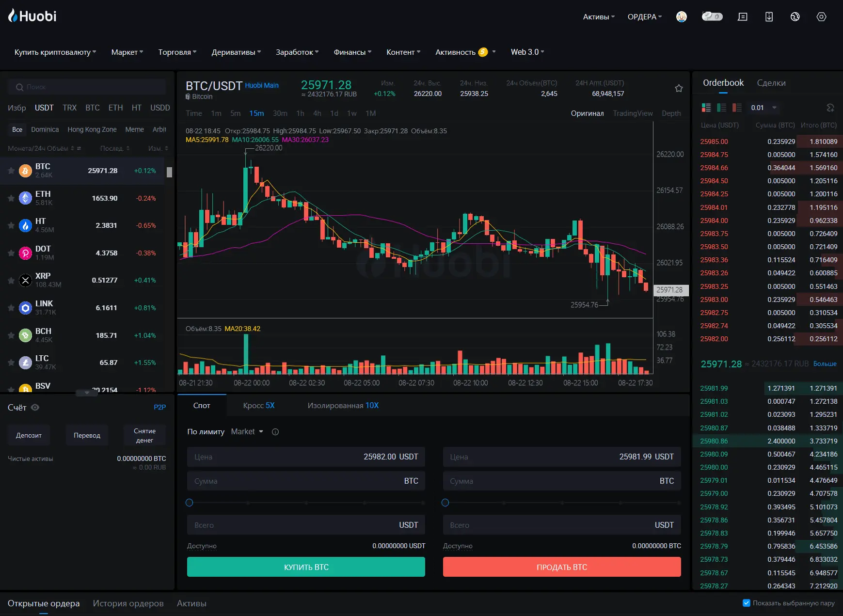Open the notifications message icon
The image size is (843, 616).
pos(742,17)
